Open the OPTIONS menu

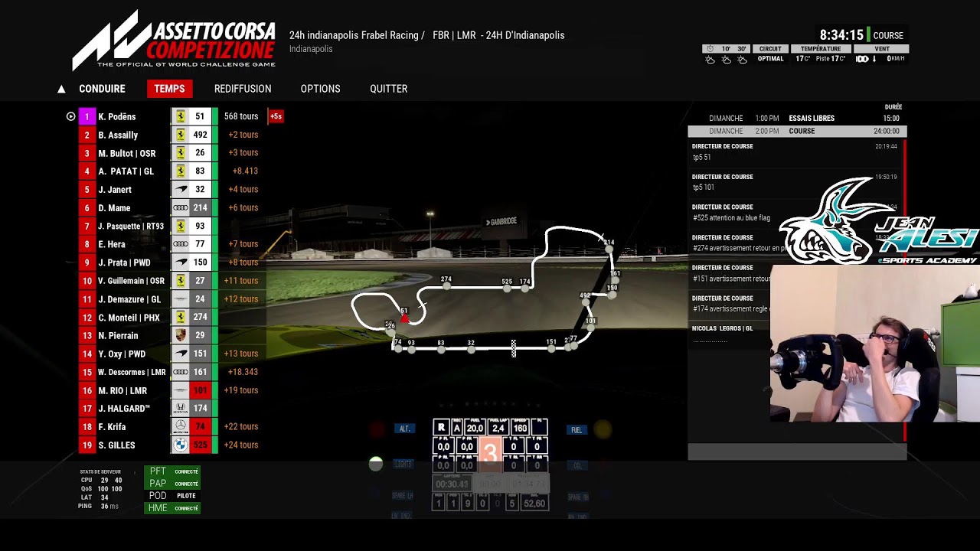(320, 89)
